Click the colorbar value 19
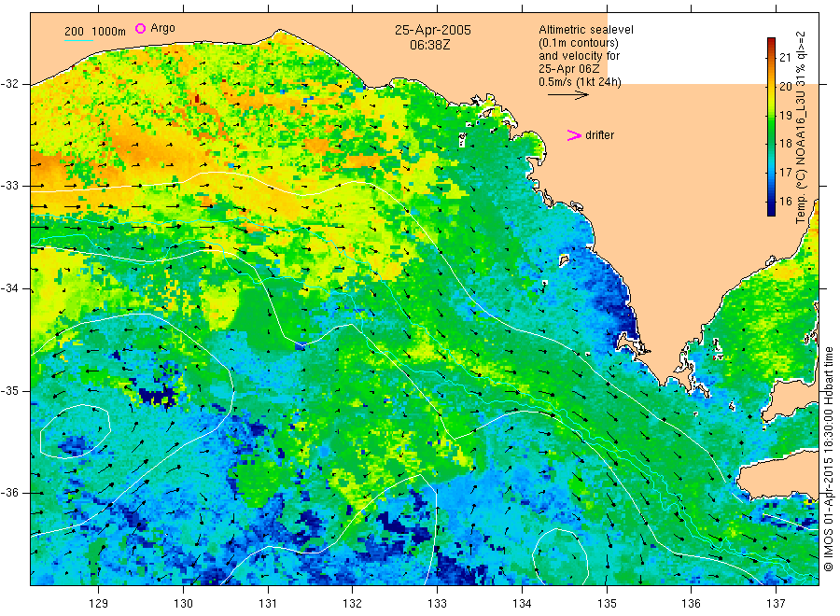Viewport: 840px width, 616px height. pos(785,115)
